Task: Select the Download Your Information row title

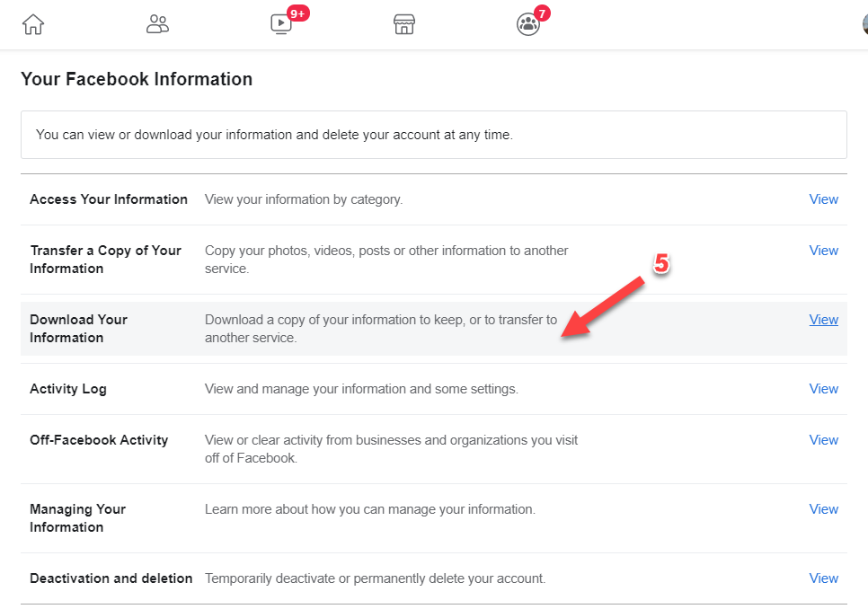Action: click(78, 329)
